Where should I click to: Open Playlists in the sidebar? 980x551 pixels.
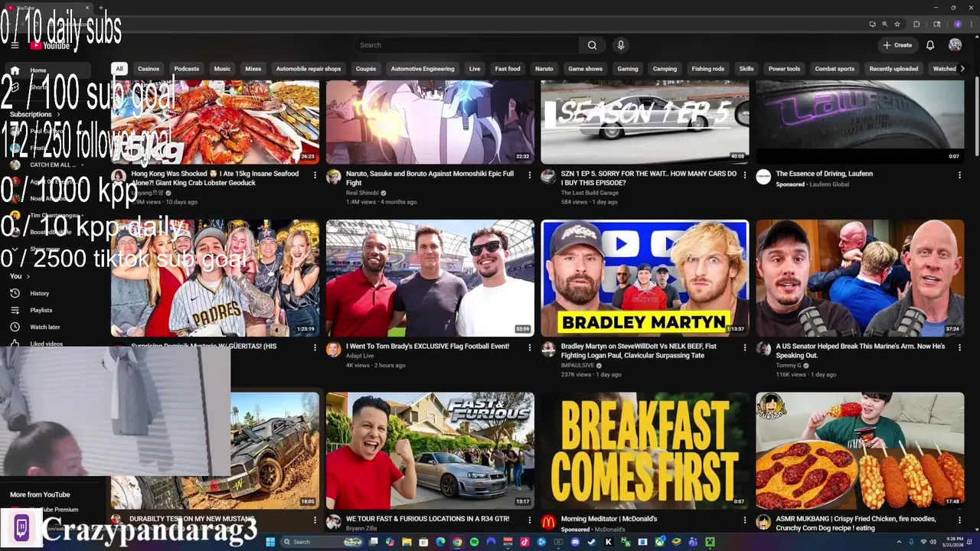coord(41,310)
